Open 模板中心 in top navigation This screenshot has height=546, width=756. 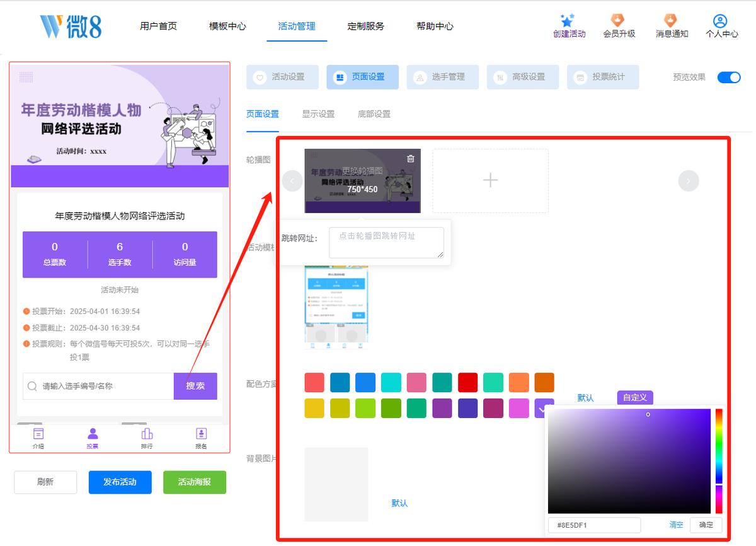[227, 26]
